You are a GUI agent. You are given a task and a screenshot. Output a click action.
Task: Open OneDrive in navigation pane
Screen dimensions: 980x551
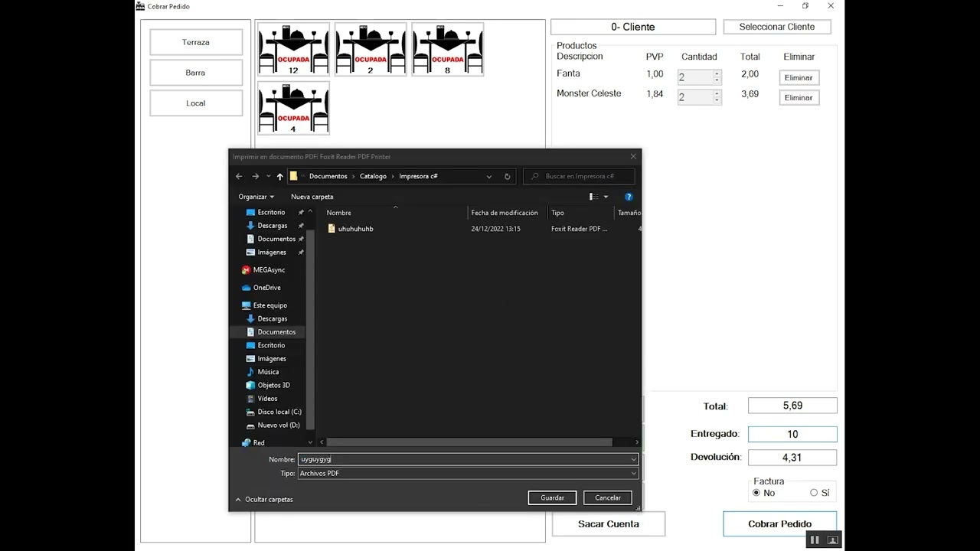(x=261, y=288)
